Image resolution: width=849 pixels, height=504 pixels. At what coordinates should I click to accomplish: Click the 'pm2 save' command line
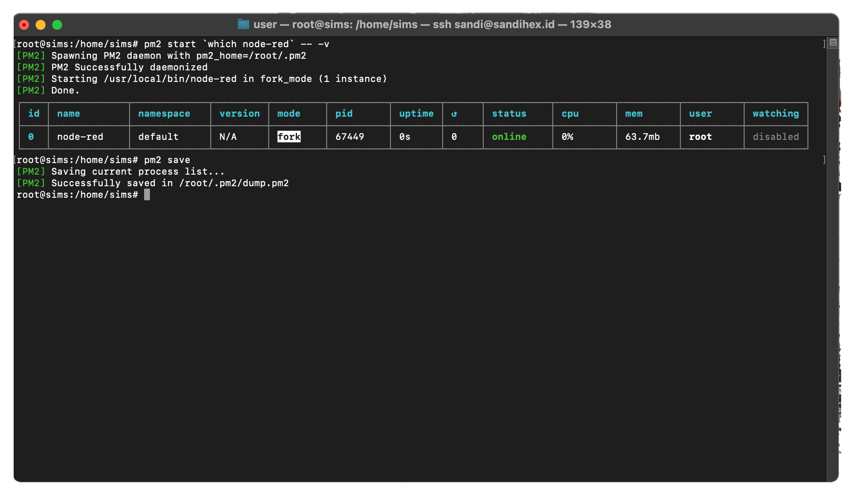167,160
